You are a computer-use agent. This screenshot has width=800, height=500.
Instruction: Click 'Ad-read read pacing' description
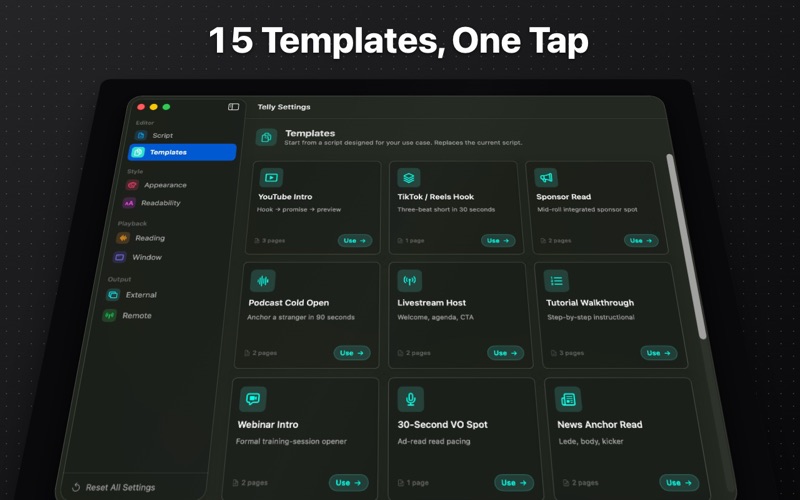coord(434,441)
